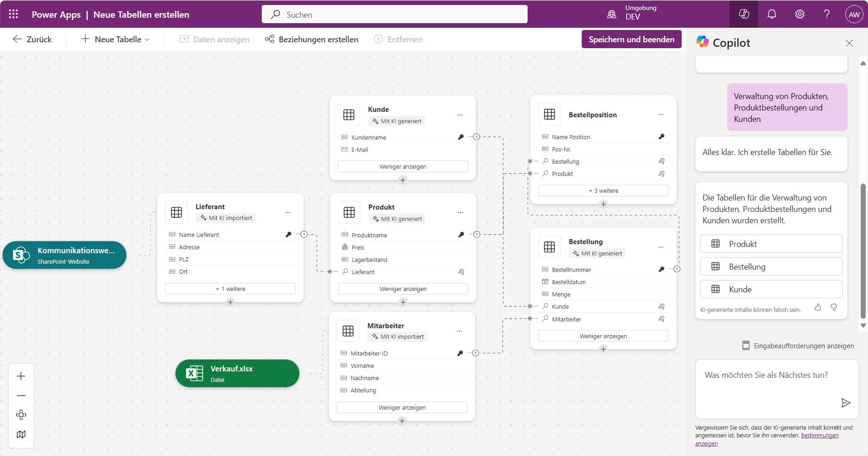The height and width of the screenshot is (456, 868).
Task: Open the Neue Tabelle dropdown
Action: pos(115,39)
